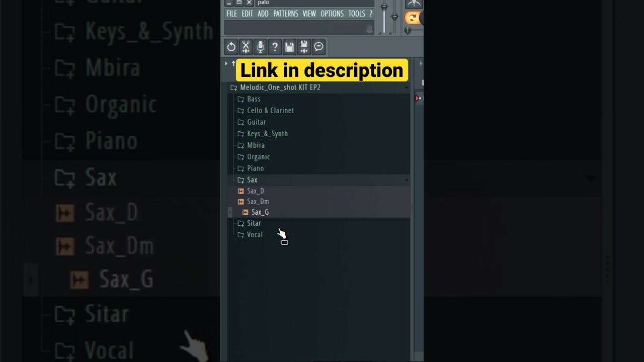Open the ADD menu
The image size is (644, 362).
point(263,14)
